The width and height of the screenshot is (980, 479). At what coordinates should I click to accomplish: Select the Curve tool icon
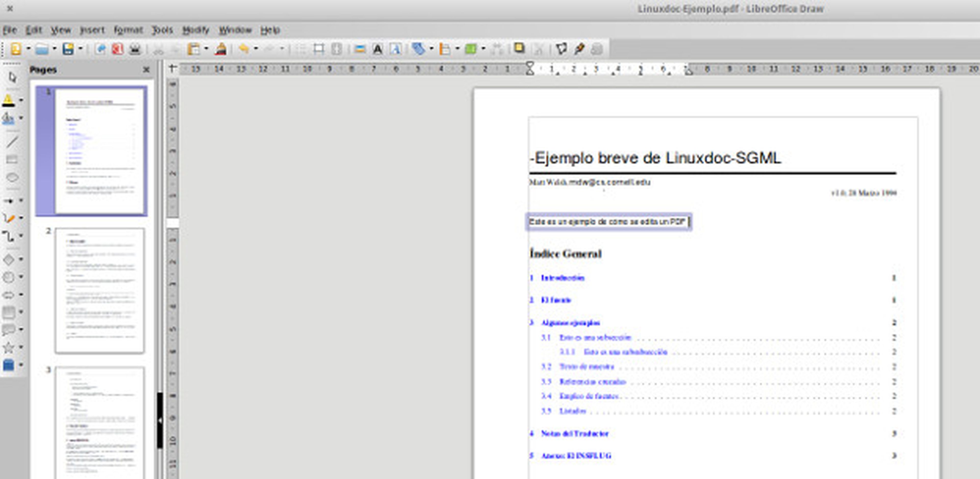8,218
